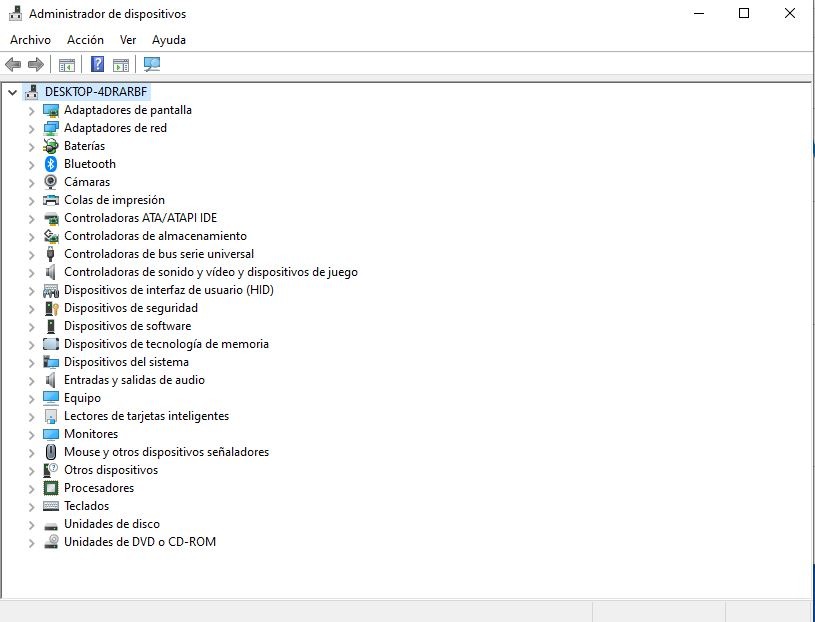Click the Bluetooth category icon
Image resolution: width=815 pixels, height=622 pixels.
pos(50,164)
